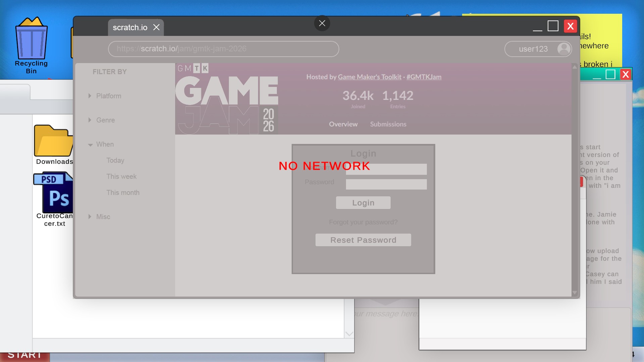
Task: Select the Today filter option
Action: click(x=115, y=160)
